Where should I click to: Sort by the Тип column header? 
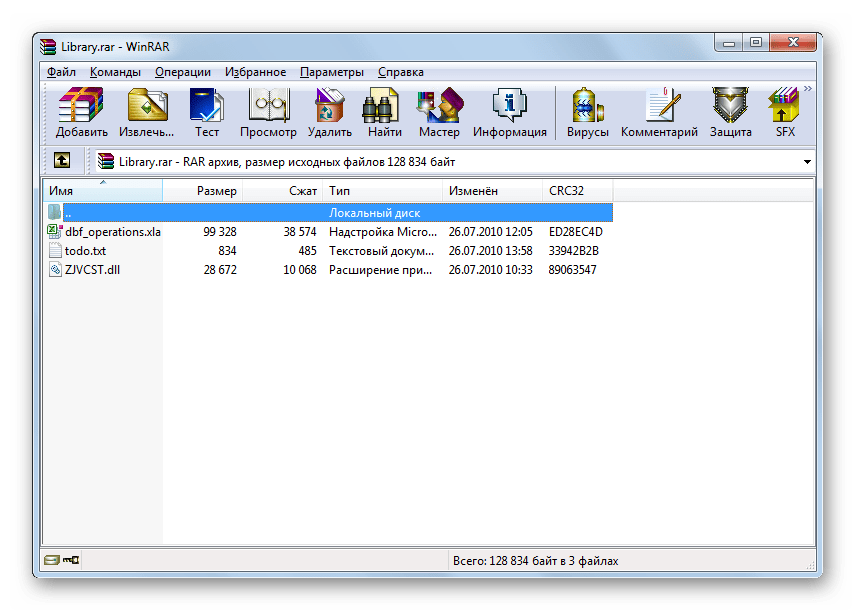[x=383, y=191]
